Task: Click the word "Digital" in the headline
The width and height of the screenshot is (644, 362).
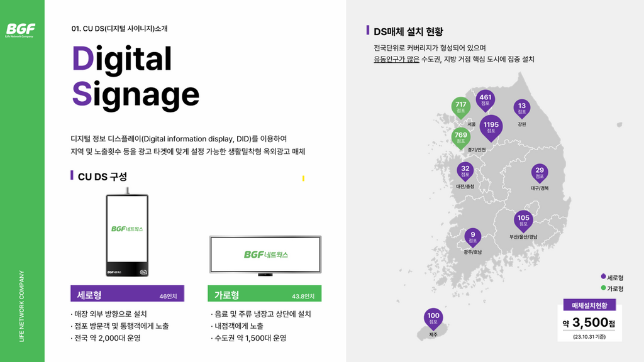Action: pos(122,60)
